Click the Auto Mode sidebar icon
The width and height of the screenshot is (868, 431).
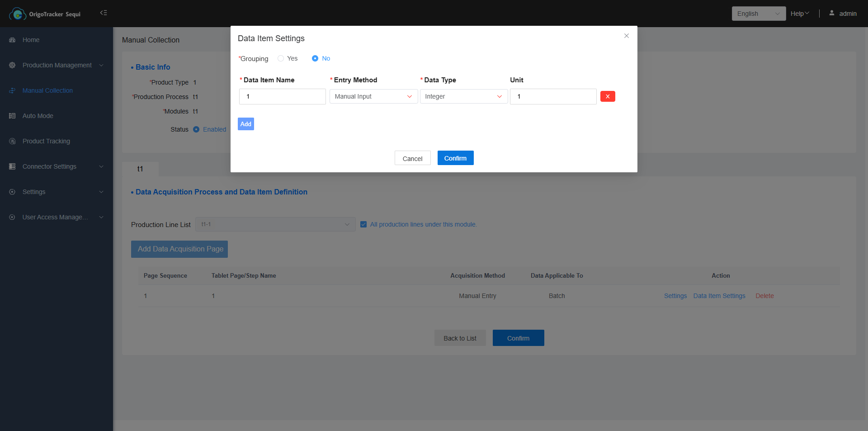click(x=12, y=116)
